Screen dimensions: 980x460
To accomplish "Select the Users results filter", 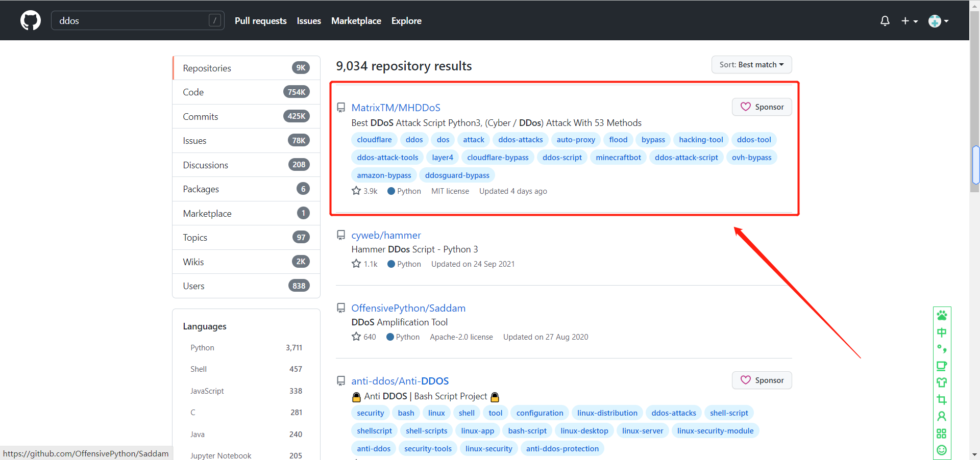I will point(247,286).
